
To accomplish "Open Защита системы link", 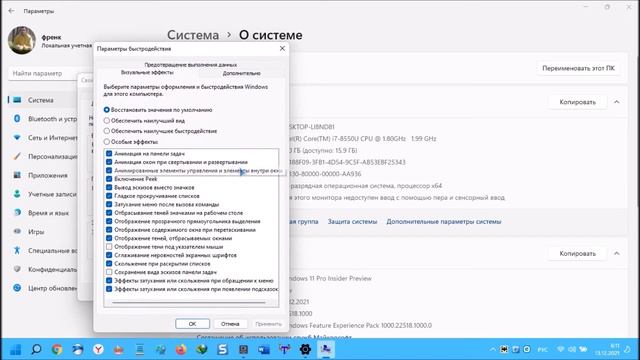I will pos(352,222).
